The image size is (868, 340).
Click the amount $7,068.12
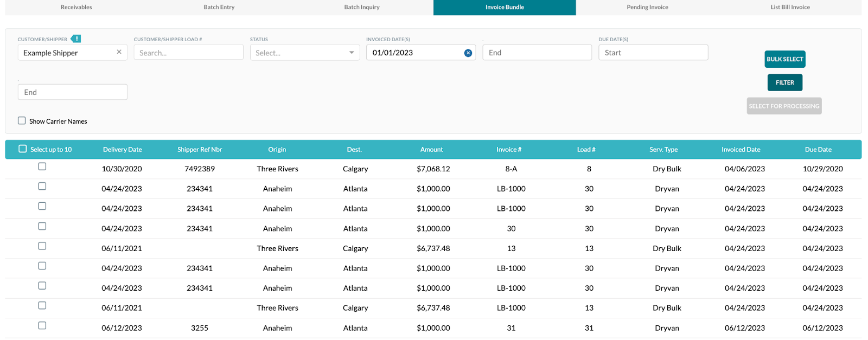pyautogui.click(x=433, y=169)
